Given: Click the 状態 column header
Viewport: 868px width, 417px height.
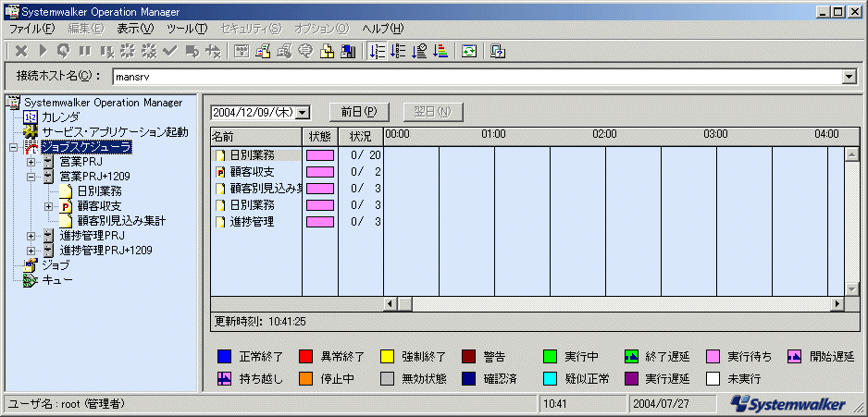Looking at the screenshot, I should [320, 136].
